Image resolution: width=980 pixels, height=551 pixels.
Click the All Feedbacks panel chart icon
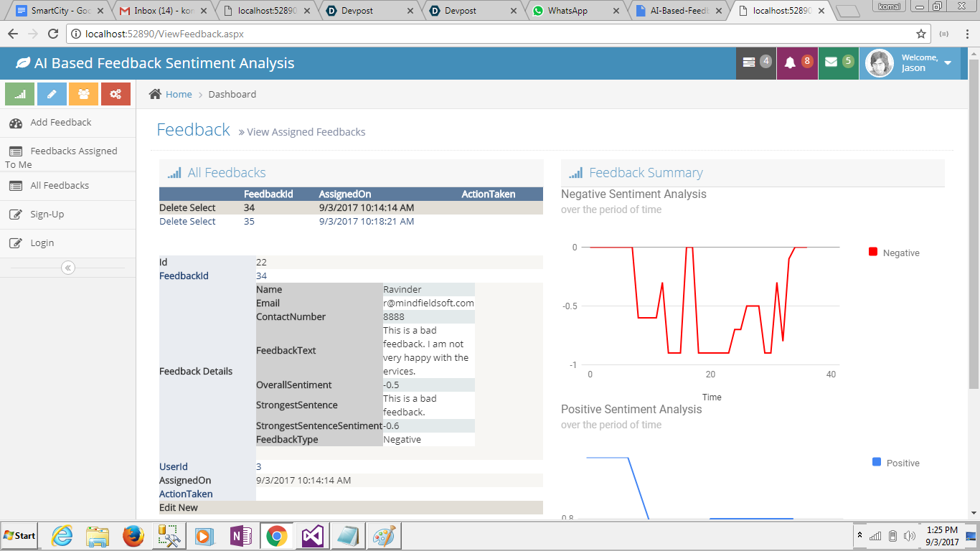(174, 173)
